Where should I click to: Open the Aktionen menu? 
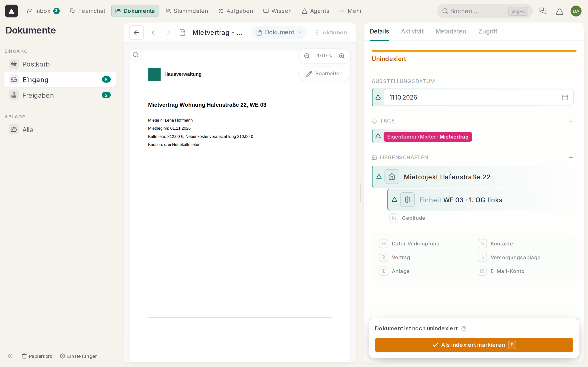coord(331,33)
